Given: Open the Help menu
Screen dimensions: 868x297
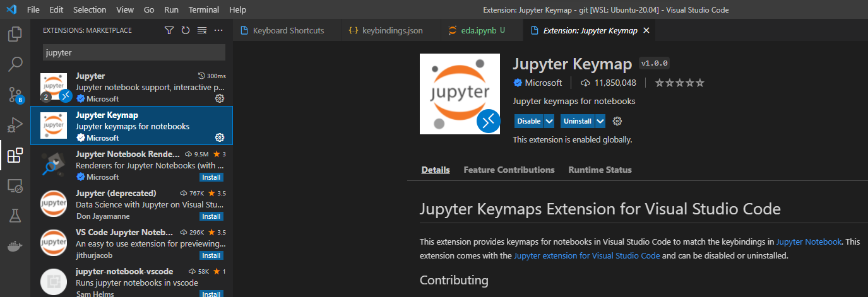Looking at the screenshot, I should click(238, 10).
